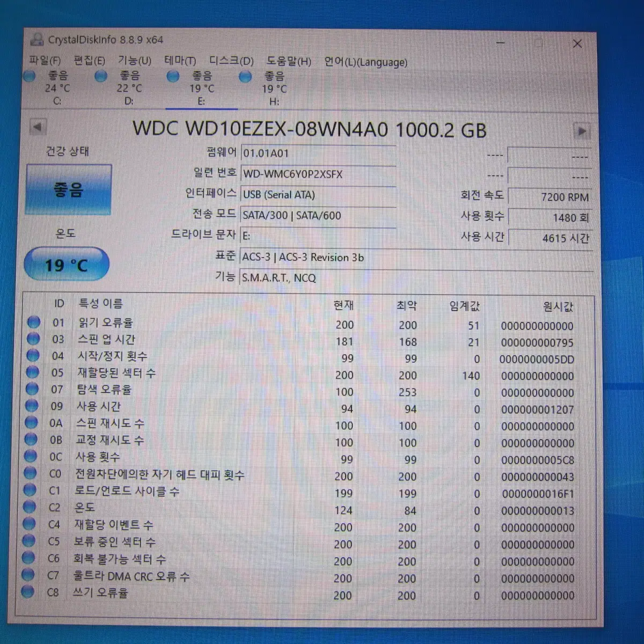Click the transfer mode field SATA/300 | SATA/600

click(318, 216)
